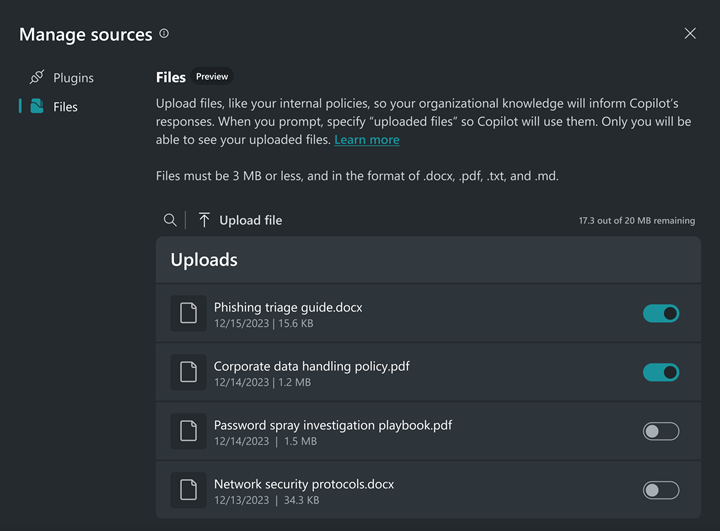
Task: Click the Files icon in sidebar
Action: [37, 106]
